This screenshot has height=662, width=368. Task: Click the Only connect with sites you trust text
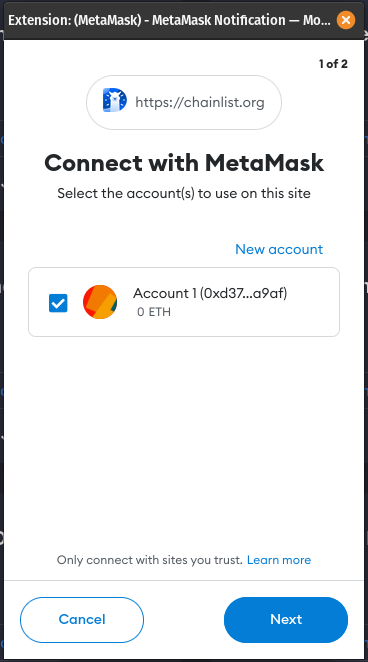point(150,560)
